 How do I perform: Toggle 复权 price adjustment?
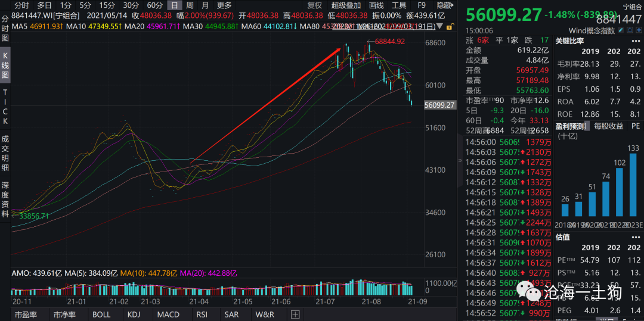click(315, 5)
